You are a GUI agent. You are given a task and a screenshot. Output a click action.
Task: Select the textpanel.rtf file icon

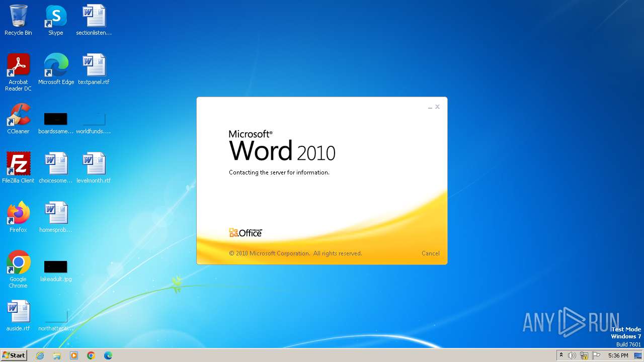[x=94, y=69]
